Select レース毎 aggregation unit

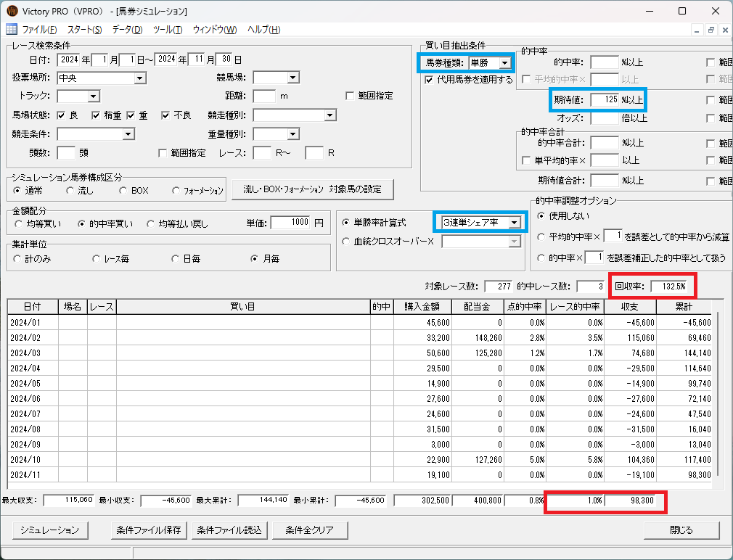[97, 258]
